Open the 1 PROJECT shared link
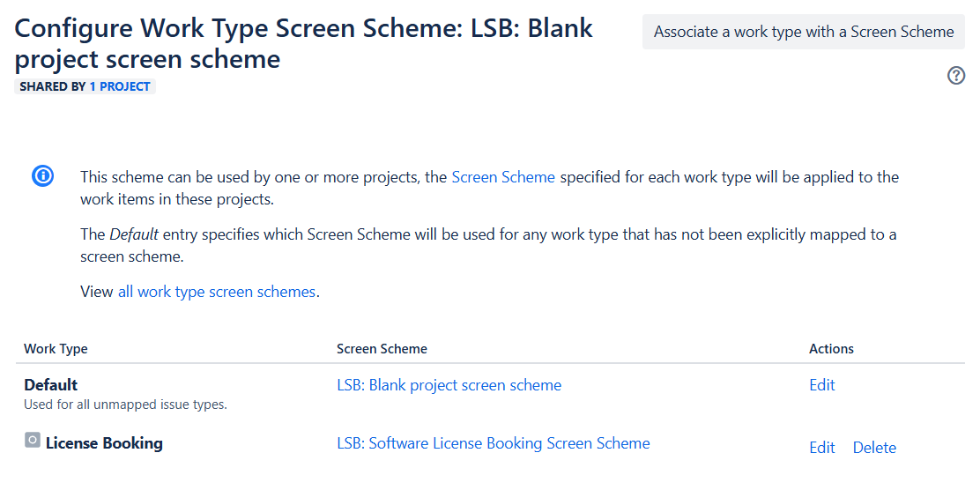 pyautogui.click(x=119, y=86)
